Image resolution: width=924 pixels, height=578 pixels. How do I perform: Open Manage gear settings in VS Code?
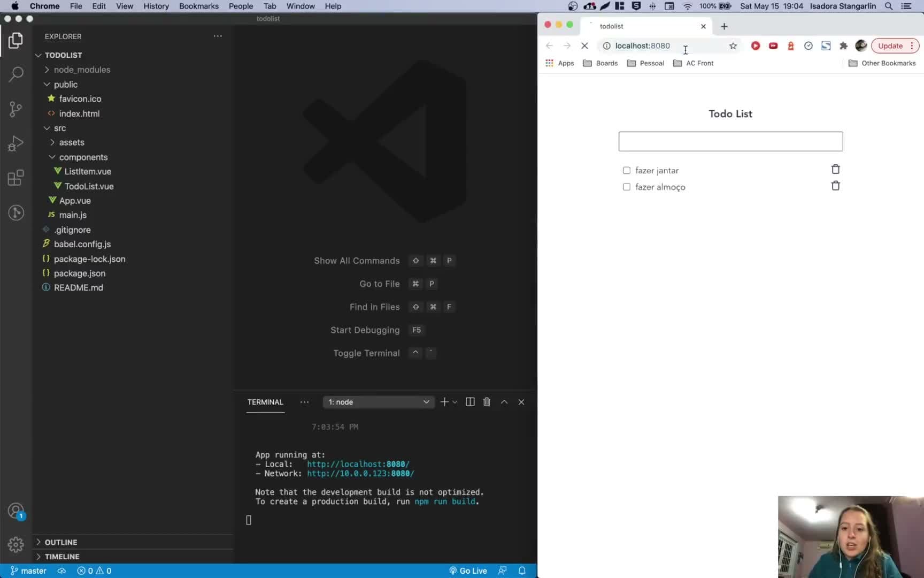point(16,545)
